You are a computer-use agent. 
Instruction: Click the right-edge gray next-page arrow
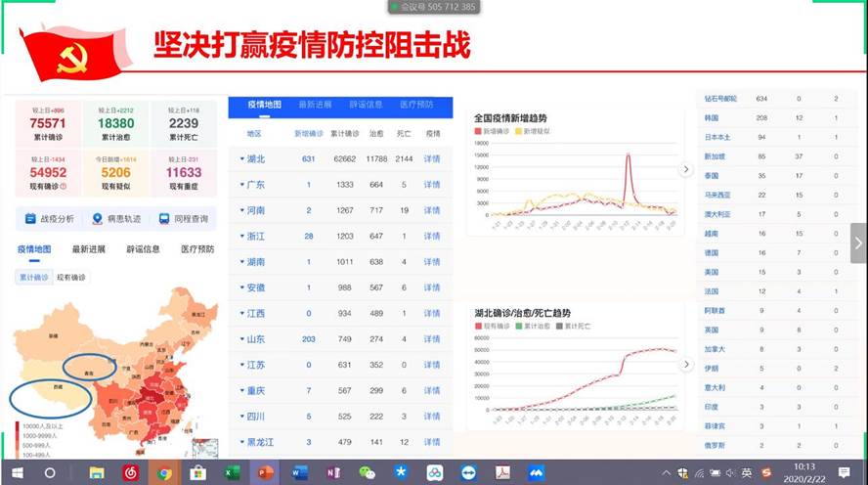pos(857,242)
